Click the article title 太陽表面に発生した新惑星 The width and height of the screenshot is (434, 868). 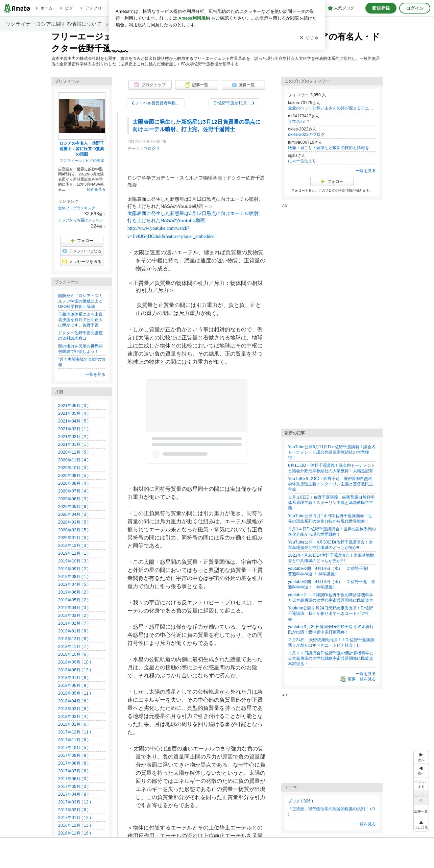pos(196,126)
